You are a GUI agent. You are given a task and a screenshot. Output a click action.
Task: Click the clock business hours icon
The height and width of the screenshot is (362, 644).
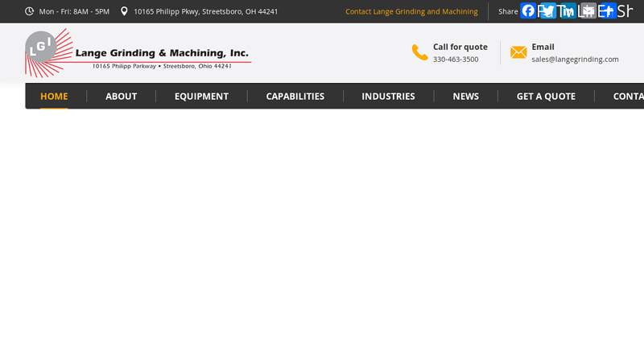(x=29, y=11)
